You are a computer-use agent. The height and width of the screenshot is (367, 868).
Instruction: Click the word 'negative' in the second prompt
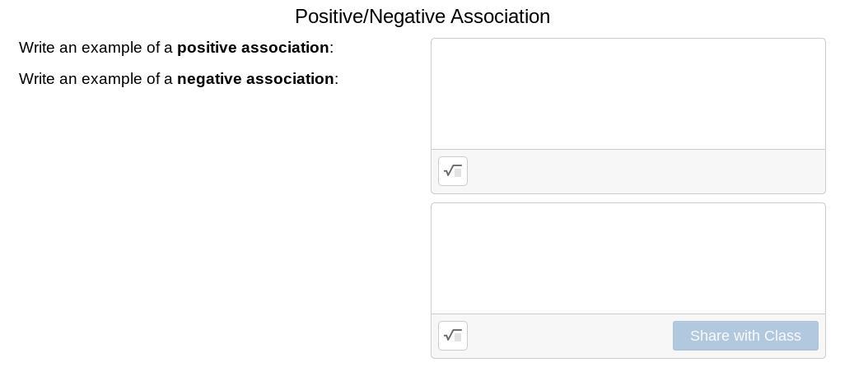(209, 79)
